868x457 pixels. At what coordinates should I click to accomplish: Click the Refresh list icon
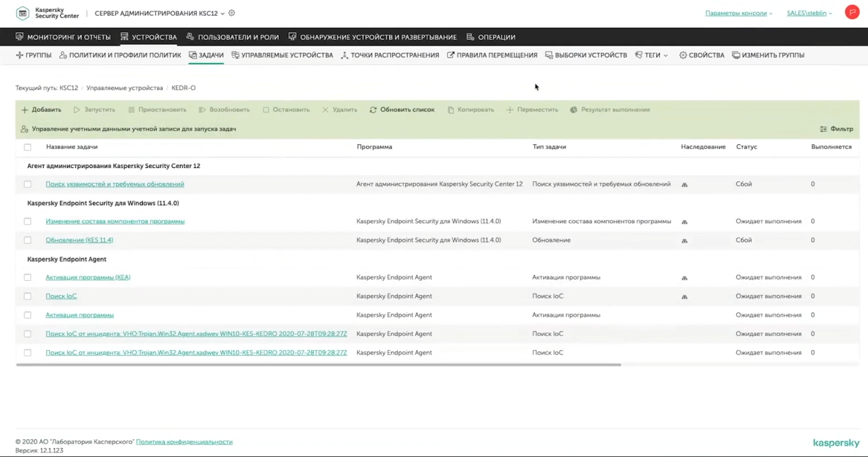point(373,110)
